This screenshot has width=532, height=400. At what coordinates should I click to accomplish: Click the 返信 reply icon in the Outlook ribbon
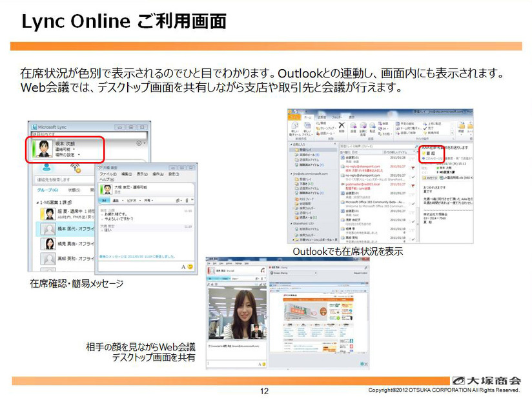pos(353,127)
